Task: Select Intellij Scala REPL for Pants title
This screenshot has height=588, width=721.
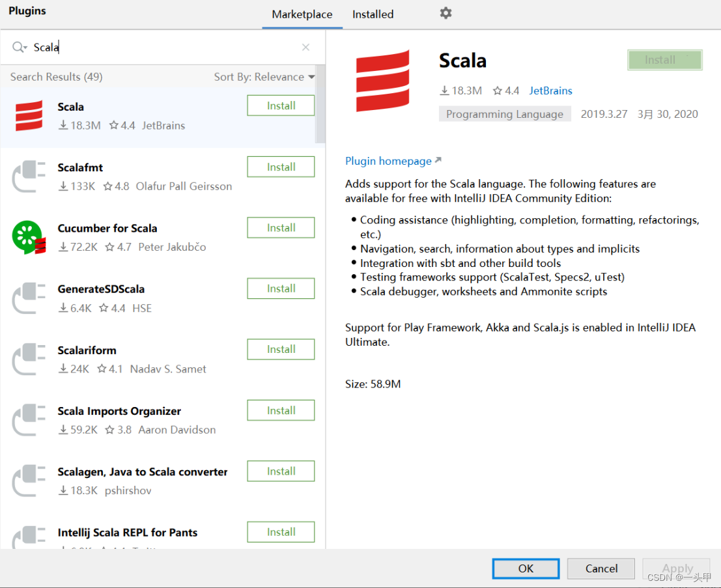Action: click(x=128, y=533)
